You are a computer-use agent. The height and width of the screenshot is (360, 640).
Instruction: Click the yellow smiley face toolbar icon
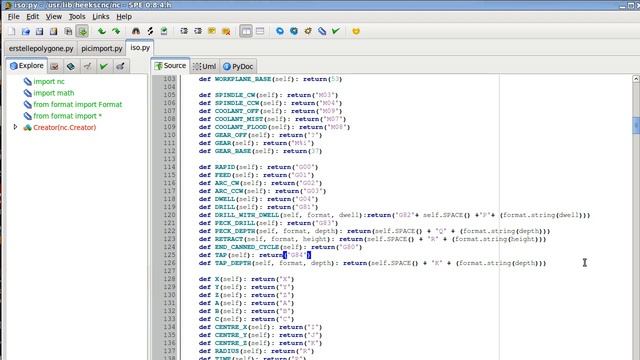tap(356, 31)
